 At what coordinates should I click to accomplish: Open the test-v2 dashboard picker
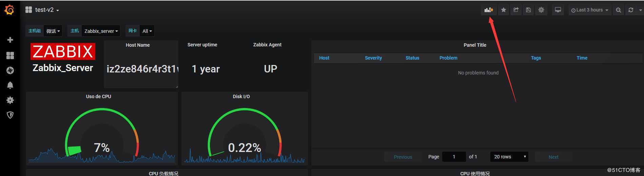tap(42, 10)
